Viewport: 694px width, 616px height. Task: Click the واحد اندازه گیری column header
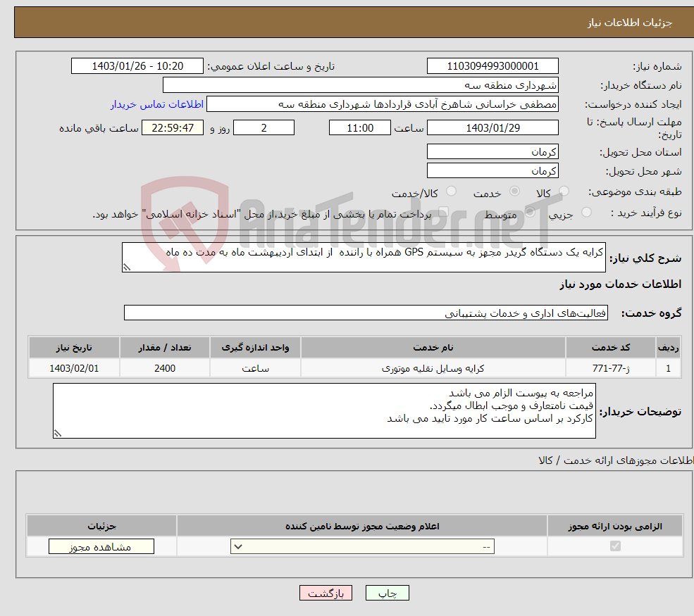click(255, 348)
